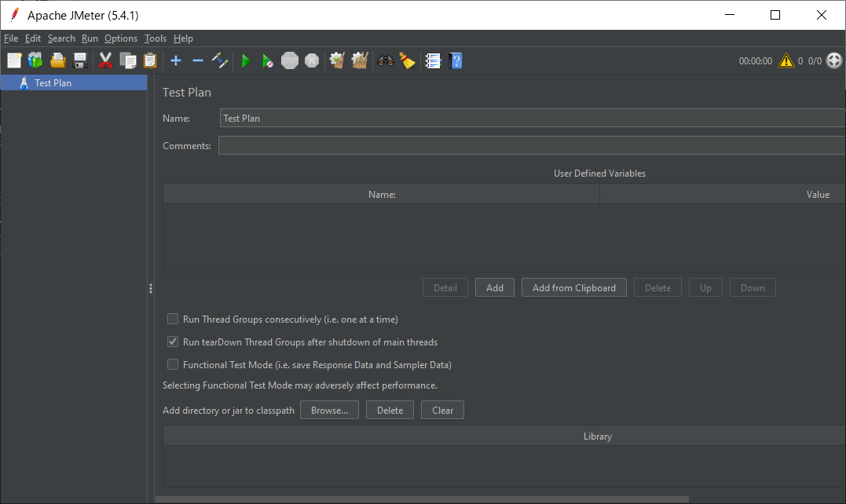Save the test plan with disk icon
Viewport: 846px width, 504px height.
[x=80, y=61]
